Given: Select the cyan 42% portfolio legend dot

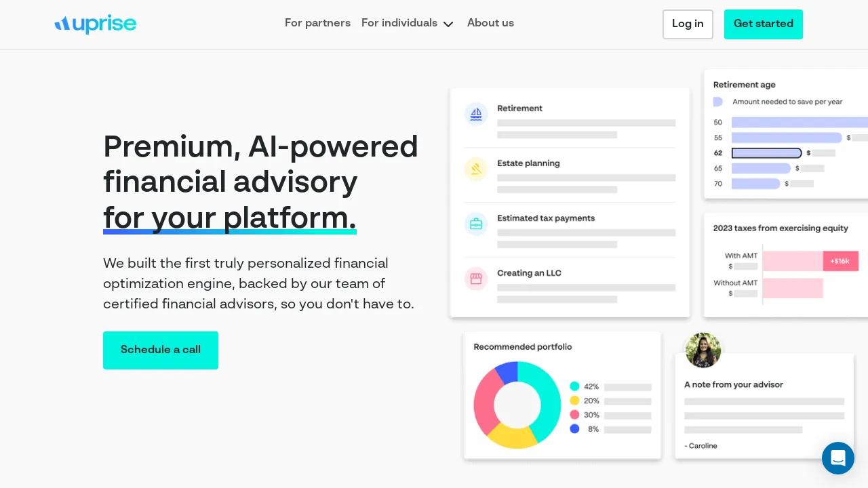Looking at the screenshot, I should click(x=574, y=386).
